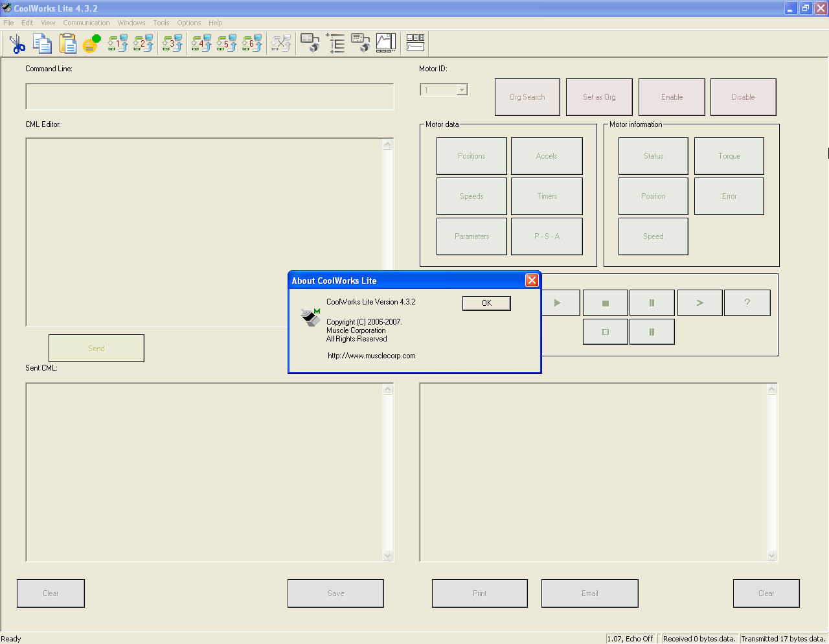Click the Torque button
829x644 pixels.
[729, 156]
